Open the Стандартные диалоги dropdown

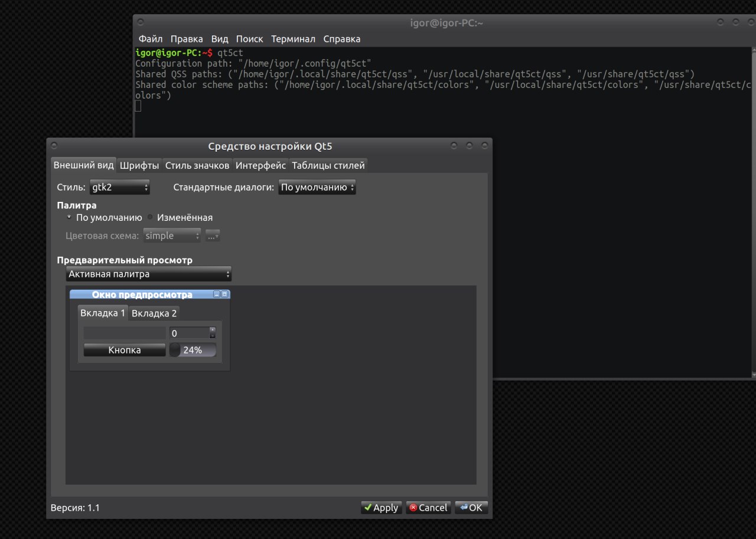click(317, 188)
